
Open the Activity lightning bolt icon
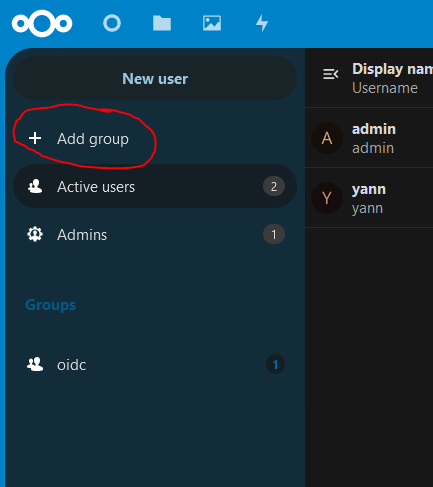[x=262, y=23]
